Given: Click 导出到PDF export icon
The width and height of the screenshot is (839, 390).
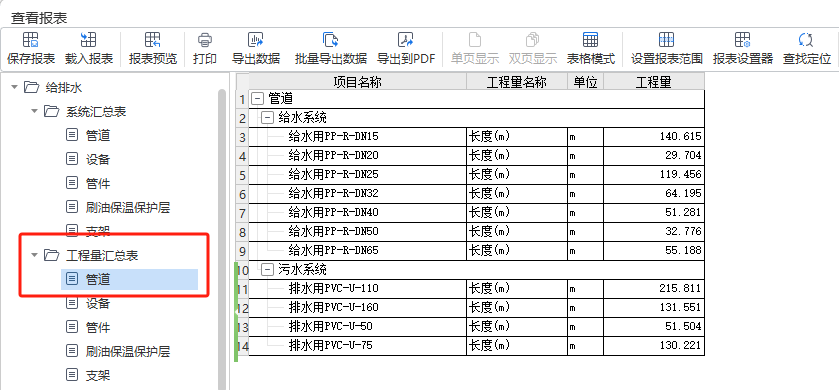Looking at the screenshot, I should point(406,40).
